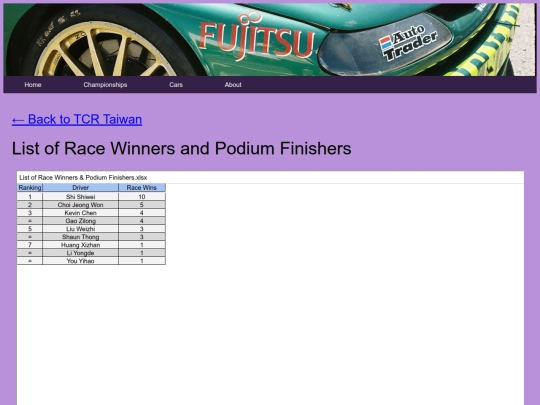
Task: Click the racing car banner image
Action: (270, 40)
